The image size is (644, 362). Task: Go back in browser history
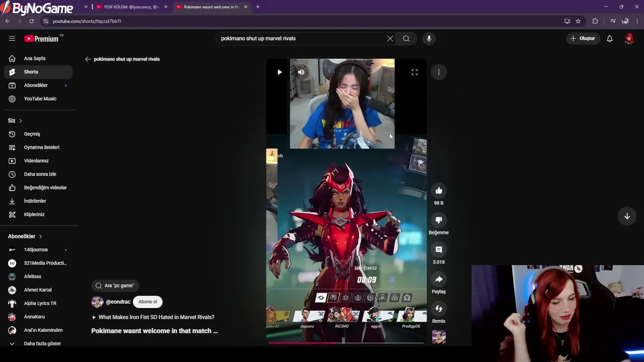coord(8,21)
